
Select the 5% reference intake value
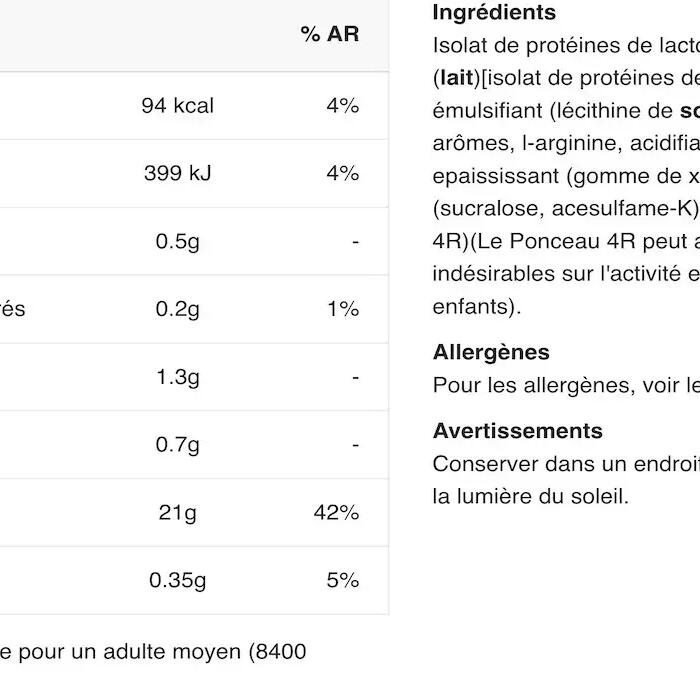click(342, 580)
